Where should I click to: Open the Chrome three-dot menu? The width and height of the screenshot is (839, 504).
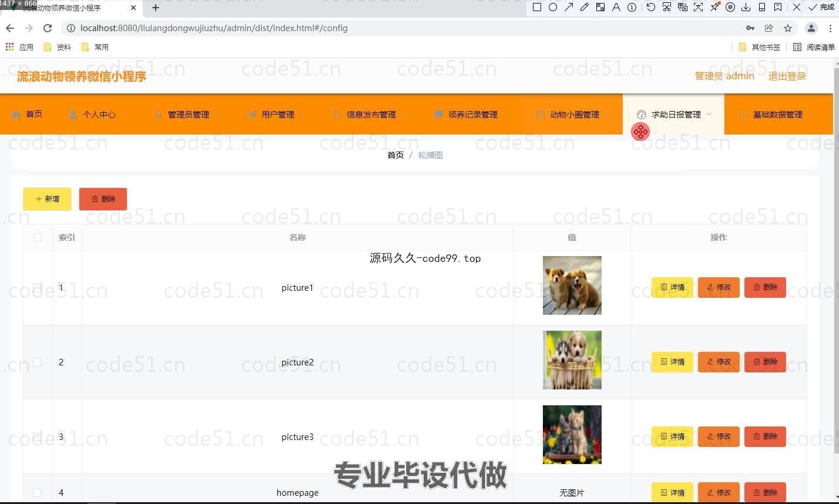coord(831,28)
